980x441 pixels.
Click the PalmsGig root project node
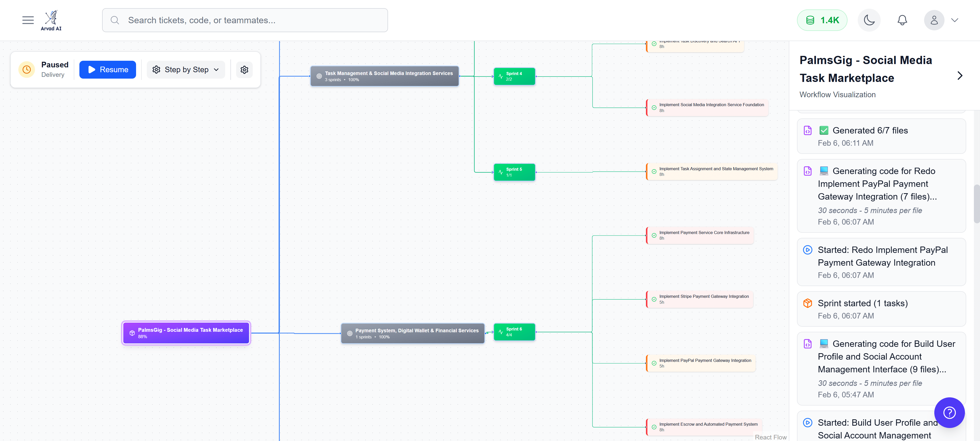pyautogui.click(x=186, y=333)
